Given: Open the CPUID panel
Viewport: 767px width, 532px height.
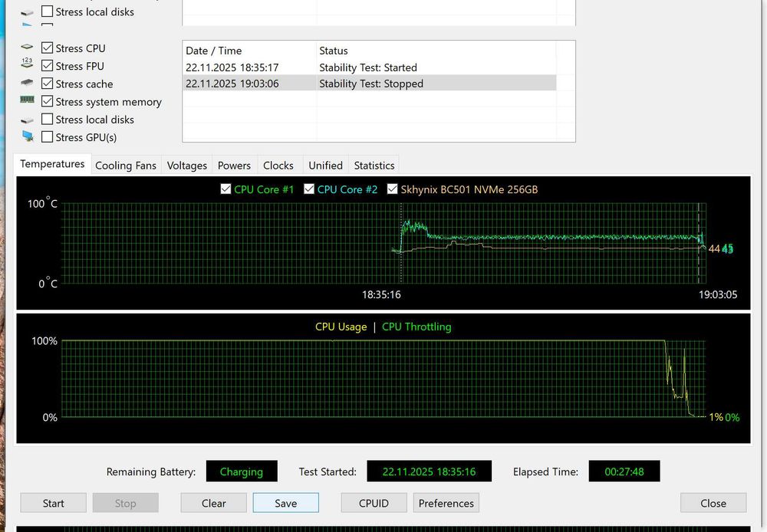Looking at the screenshot, I should point(374,503).
